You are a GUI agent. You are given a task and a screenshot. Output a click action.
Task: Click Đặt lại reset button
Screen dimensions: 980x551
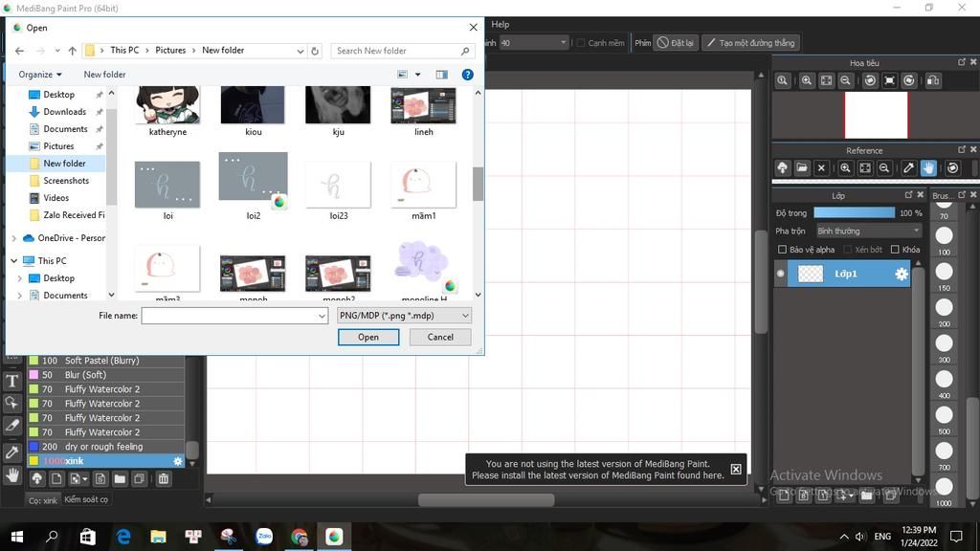click(x=676, y=43)
